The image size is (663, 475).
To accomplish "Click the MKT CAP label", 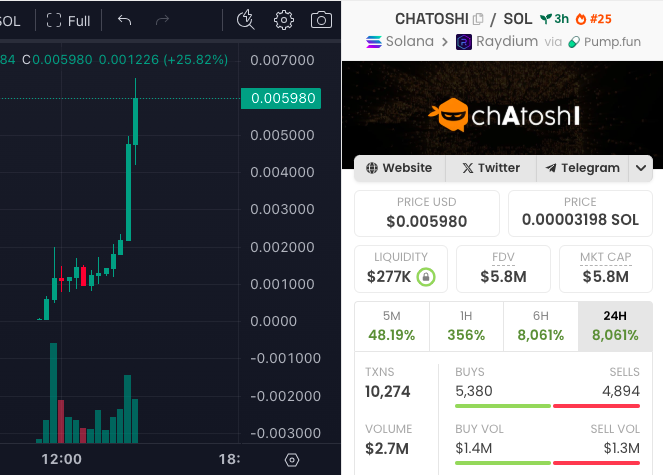I will pos(605,257).
